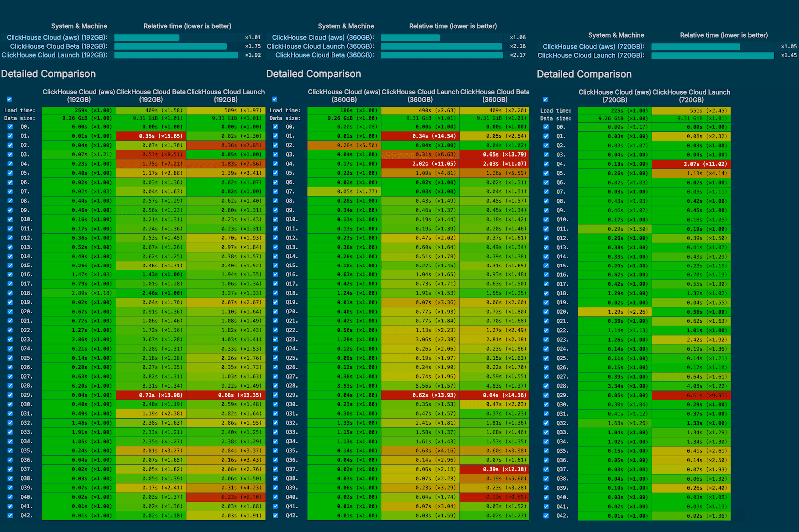The height and width of the screenshot is (532, 799).
Task: Click the load time cell '259s (×1.00)'
Action: pyautogui.click(x=79, y=110)
